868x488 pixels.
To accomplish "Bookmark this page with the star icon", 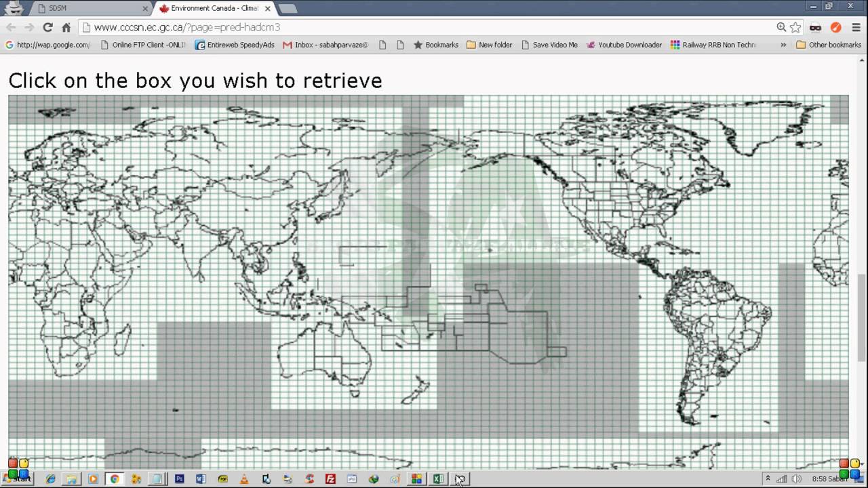I will click(795, 28).
